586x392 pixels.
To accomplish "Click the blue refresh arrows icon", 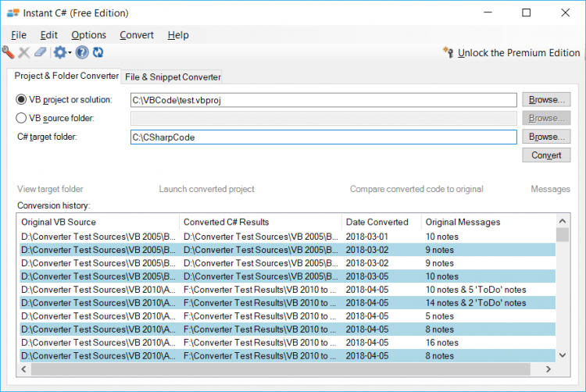I will coord(98,53).
